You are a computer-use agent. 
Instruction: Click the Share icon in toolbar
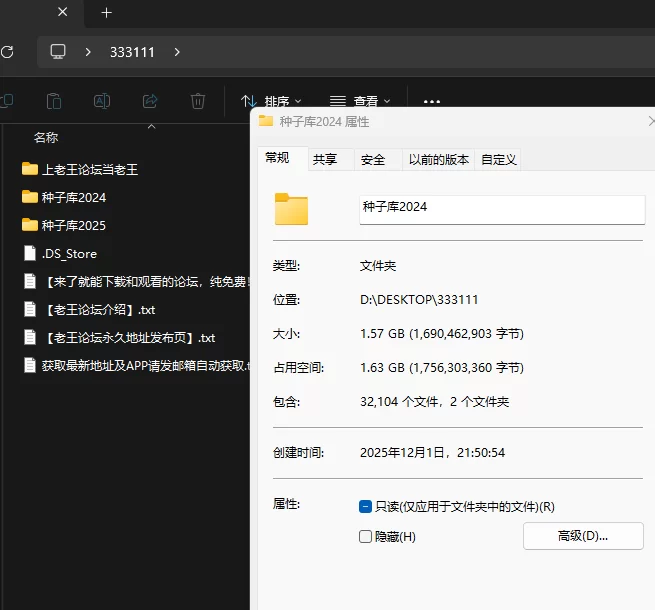[150, 101]
